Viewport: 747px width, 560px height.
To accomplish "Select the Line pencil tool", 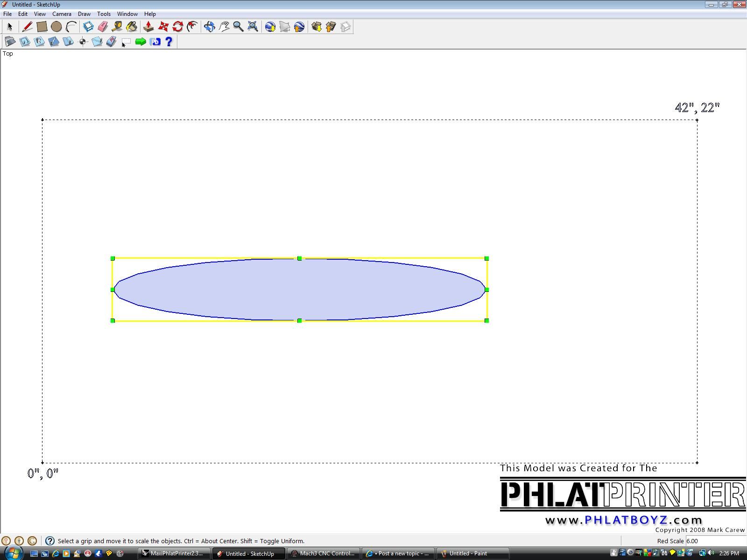I will click(x=27, y=27).
